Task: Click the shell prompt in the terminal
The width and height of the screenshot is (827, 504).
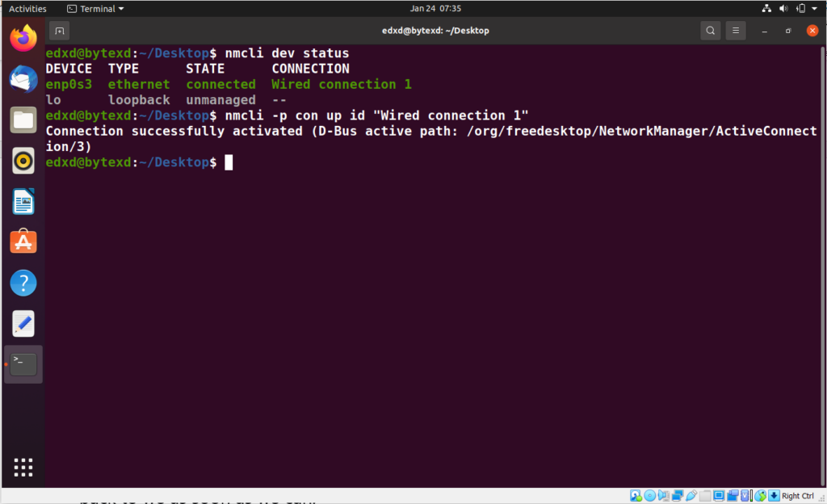Action: click(229, 162)
